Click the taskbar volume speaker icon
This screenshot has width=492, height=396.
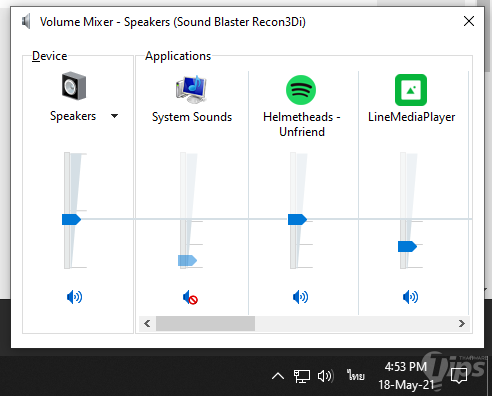(x=325, y=376)
